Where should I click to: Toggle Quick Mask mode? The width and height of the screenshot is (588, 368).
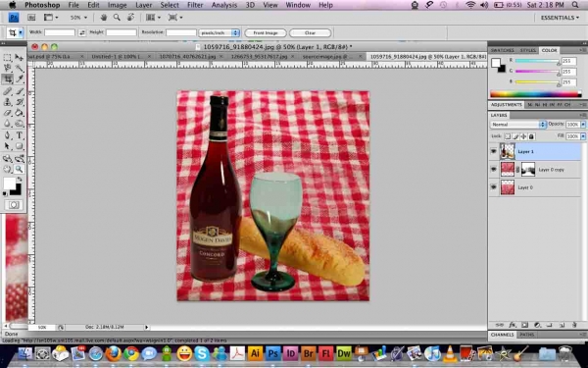[14, 205]
